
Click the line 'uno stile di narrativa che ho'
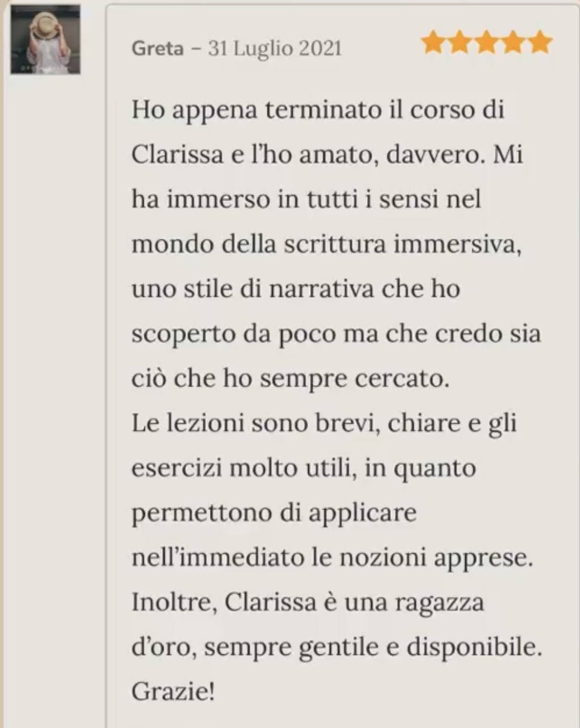tap(296, 289)
